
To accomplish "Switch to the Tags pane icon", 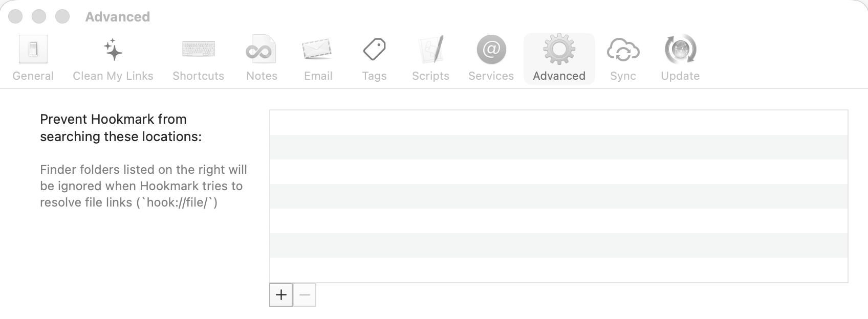I will (x=374, y=50).
